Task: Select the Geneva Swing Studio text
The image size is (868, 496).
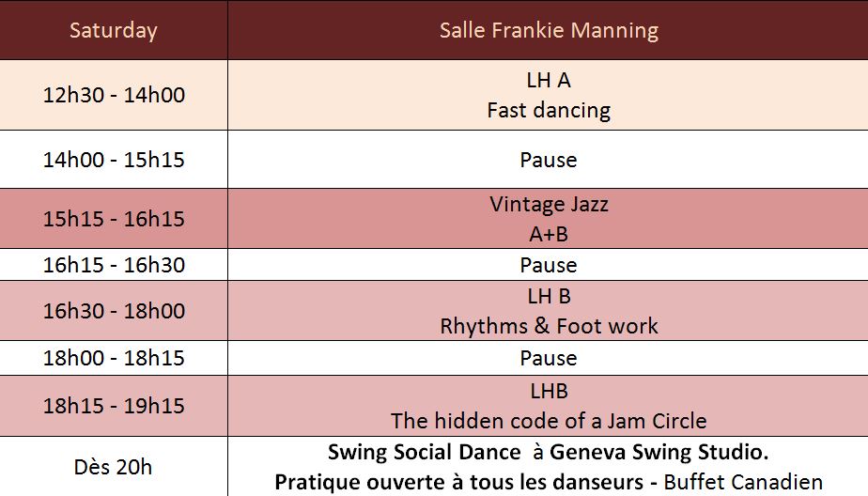Action: coord(659,452)
